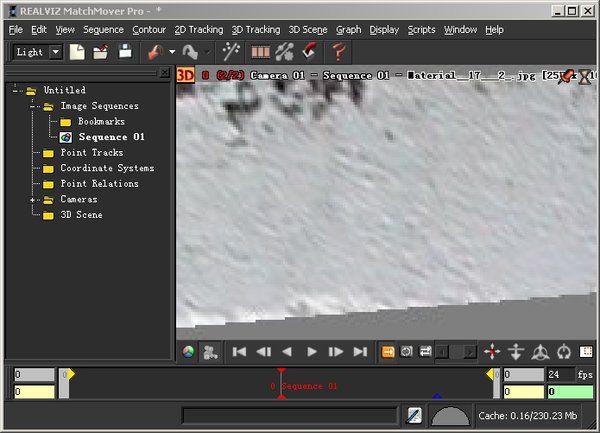Open the Scripts menu
Image resolution: width=600 pixels, height=433 pixels.
[421, 30]
